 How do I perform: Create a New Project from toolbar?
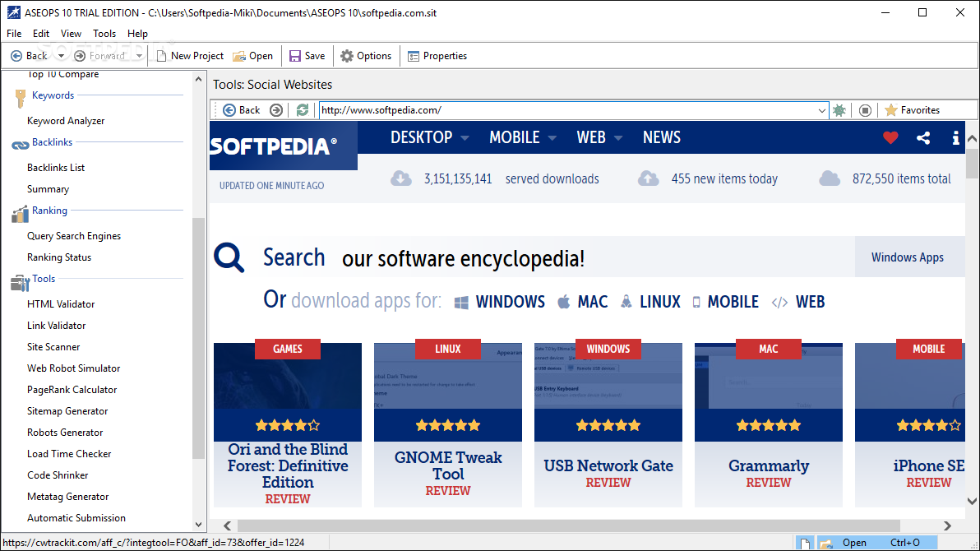tap(190, 56)
